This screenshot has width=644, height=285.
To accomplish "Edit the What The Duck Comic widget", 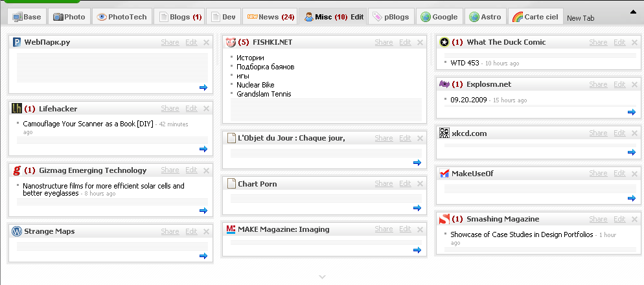I will tap(620, 42).
